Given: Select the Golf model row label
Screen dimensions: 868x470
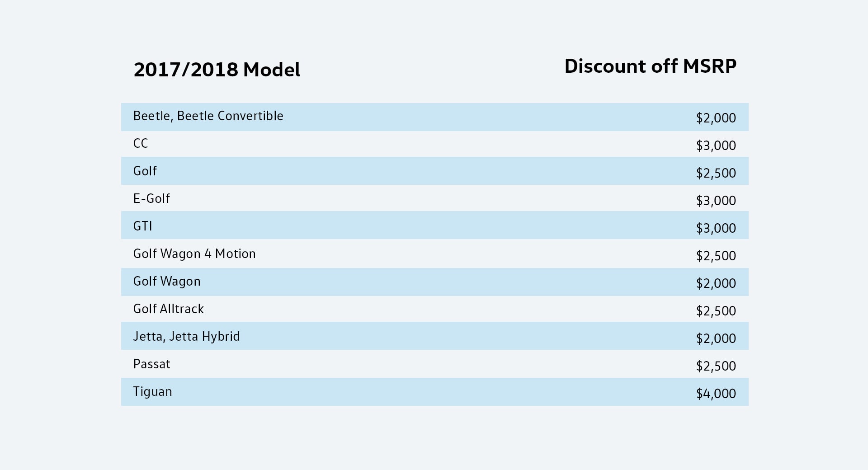Looking at the screenshot, I should [x=145, y=171].
